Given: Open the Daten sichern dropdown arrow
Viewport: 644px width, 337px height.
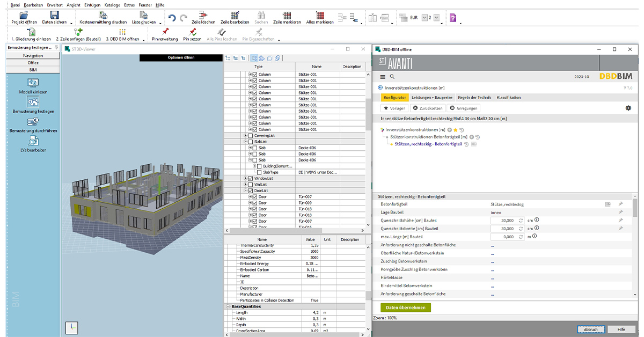Looking at the screenshot, I should [70, 23].
